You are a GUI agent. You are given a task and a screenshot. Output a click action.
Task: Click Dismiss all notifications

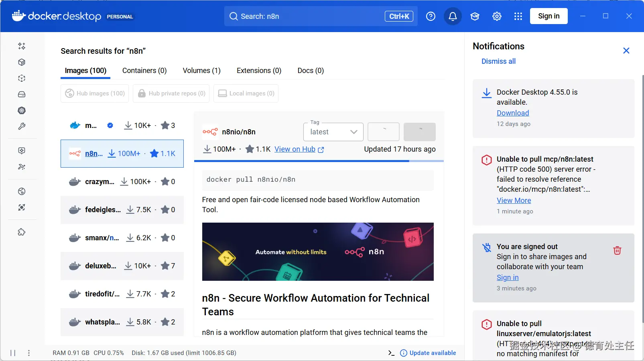pos(498,61)
